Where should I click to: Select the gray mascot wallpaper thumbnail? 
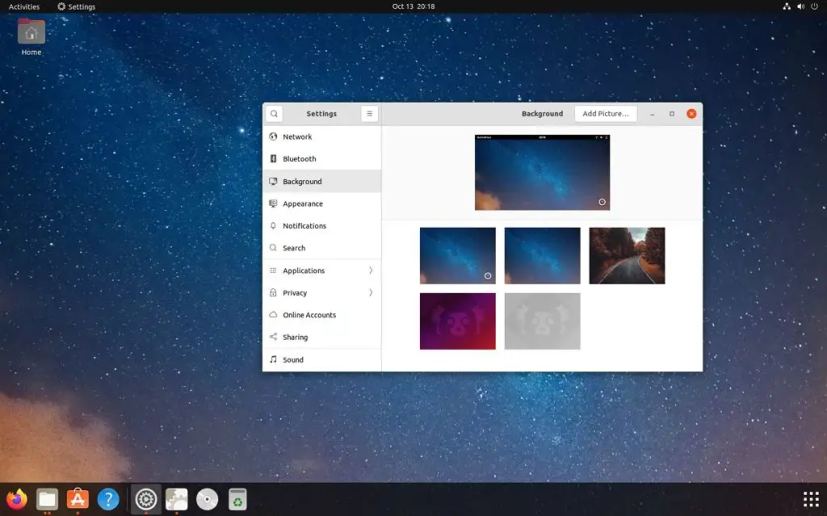coord(542,321)
